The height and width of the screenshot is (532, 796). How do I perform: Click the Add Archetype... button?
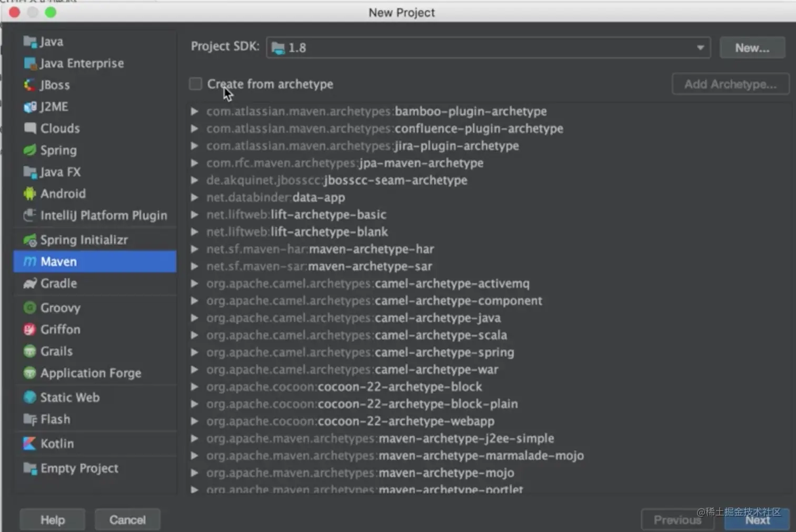[x=730, y=84]
